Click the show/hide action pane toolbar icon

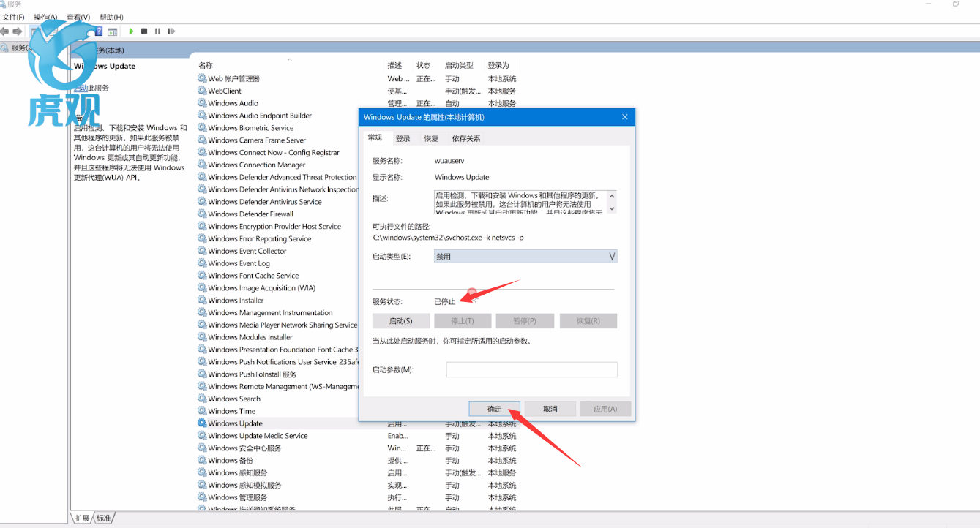coord(112,31)
